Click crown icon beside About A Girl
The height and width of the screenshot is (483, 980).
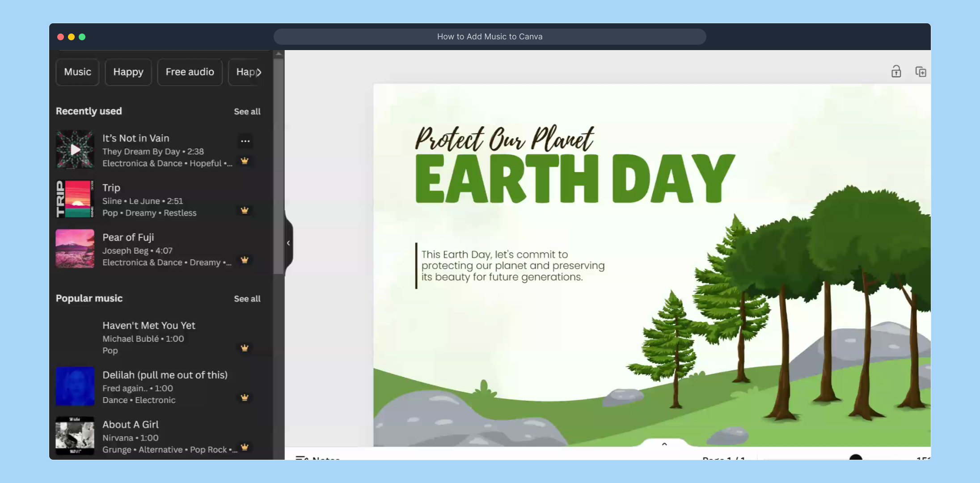245,447
